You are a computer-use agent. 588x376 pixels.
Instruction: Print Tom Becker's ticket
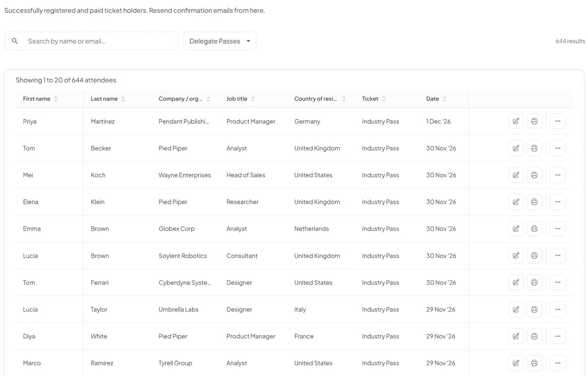click(534, 148)
